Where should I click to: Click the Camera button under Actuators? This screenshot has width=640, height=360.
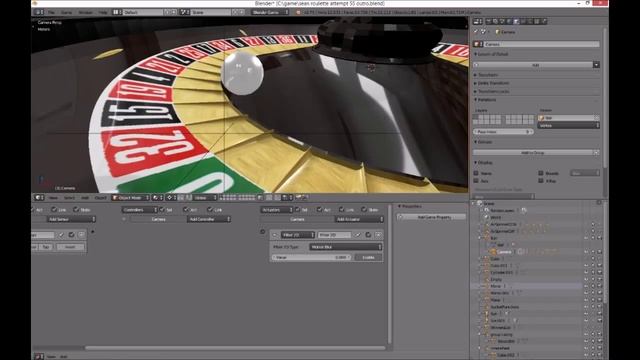pyautogui.click(x=297, y=219)
